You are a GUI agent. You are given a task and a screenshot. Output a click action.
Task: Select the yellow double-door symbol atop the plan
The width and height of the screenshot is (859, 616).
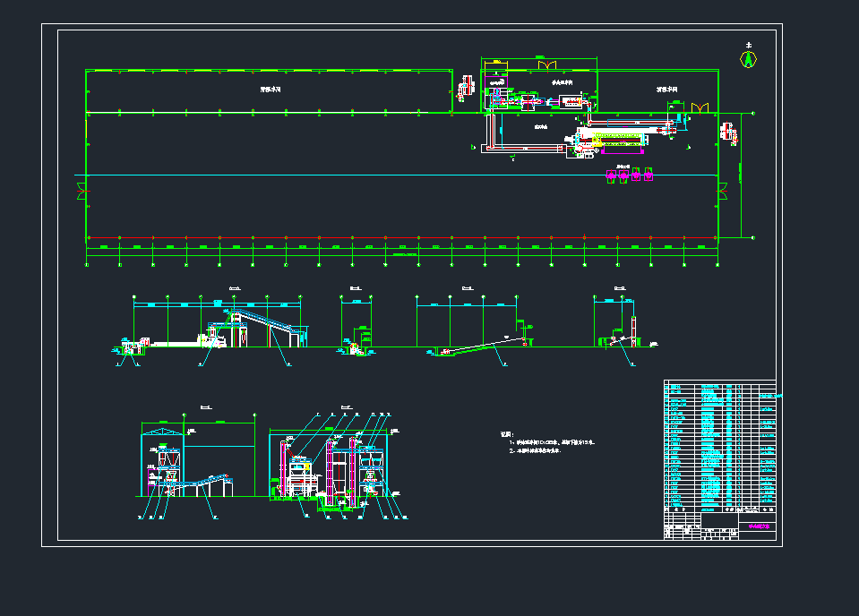(545, 64)
